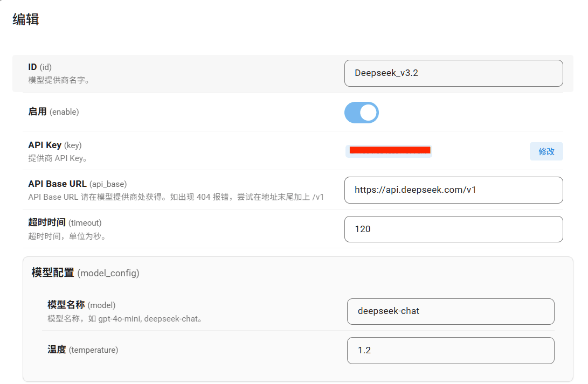The width and height of the screenshot is (588, 384).
Task: Click the 模型名称 (model) label
Action: (x=81, y=305)
